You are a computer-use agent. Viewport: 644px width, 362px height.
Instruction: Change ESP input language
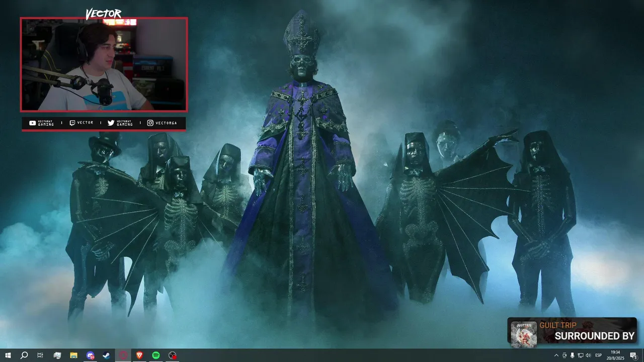599,355
